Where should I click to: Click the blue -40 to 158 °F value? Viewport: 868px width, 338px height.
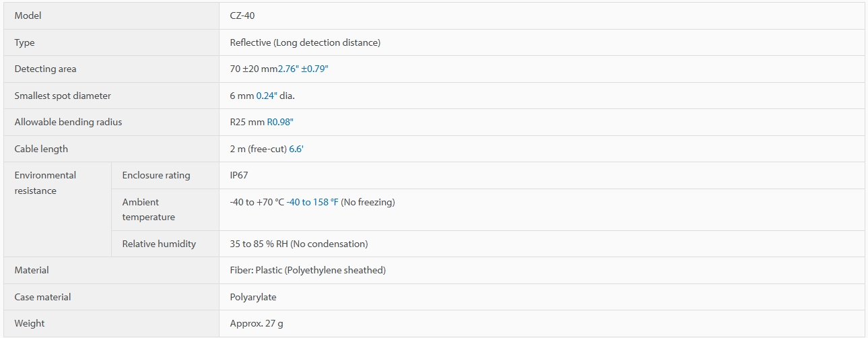pos(312,202)
